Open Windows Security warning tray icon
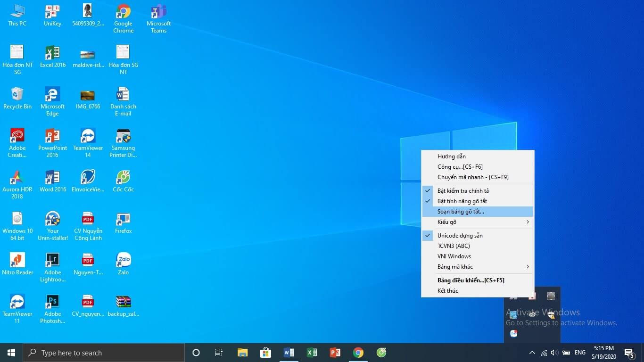This screenshot has width=644, height=362. (551, 314)
